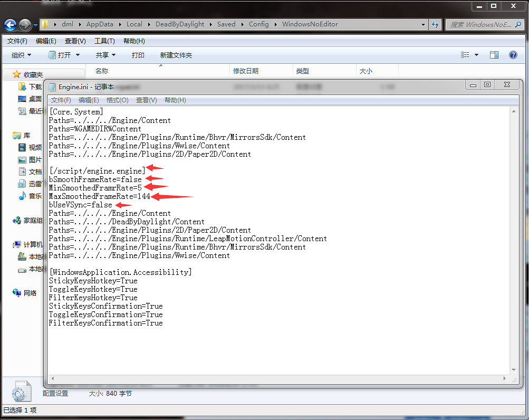This screenshot has width=529, height=420.
Task: Open Explorer's 工具(T) menu
Action: pos(104,41)
